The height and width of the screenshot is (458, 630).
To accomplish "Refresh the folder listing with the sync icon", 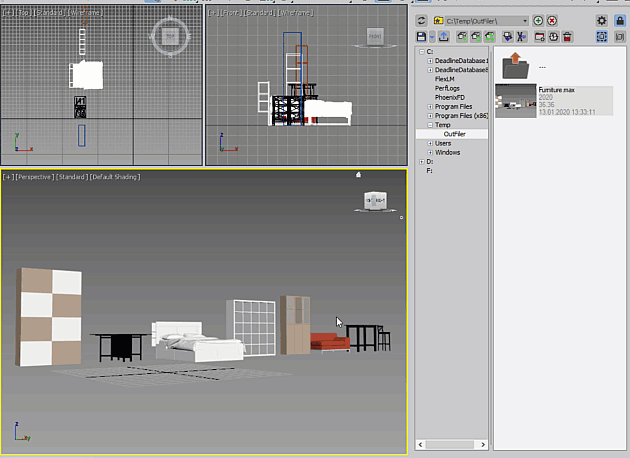I will [x=421, y=20].
